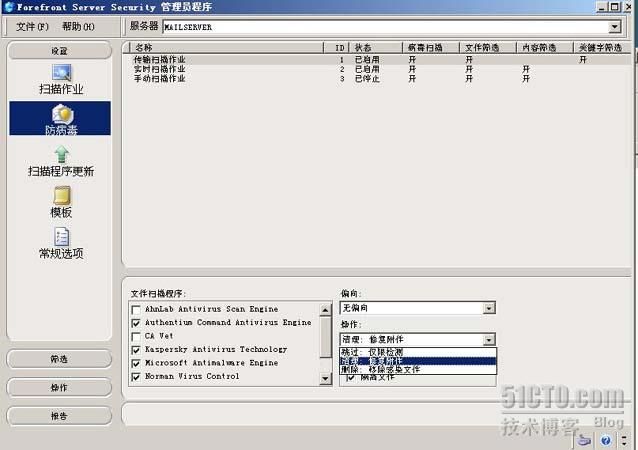Screen dimensions: 638x450
Task: Uncheck Kaspersky Antivirus Technology engine
Action: 136,350
